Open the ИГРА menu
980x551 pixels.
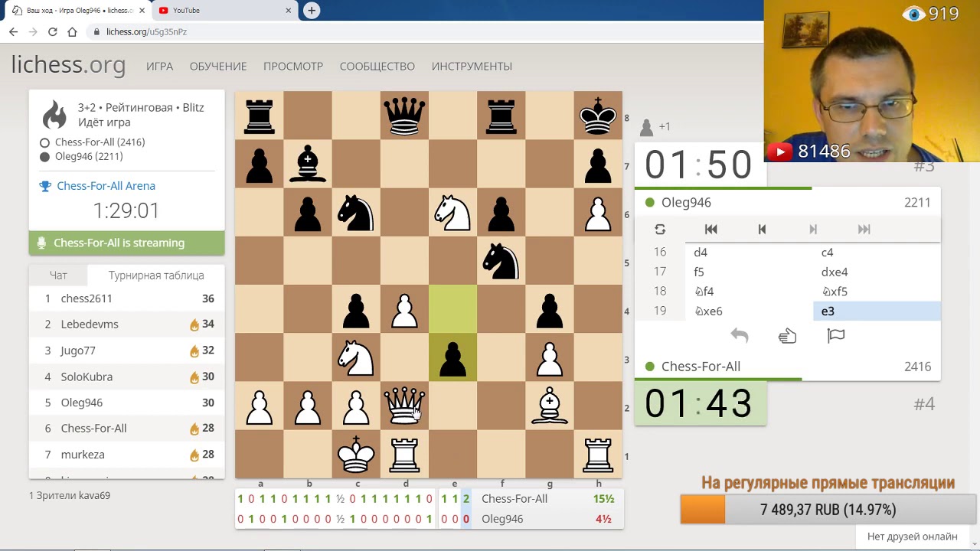tap(160, 67)
